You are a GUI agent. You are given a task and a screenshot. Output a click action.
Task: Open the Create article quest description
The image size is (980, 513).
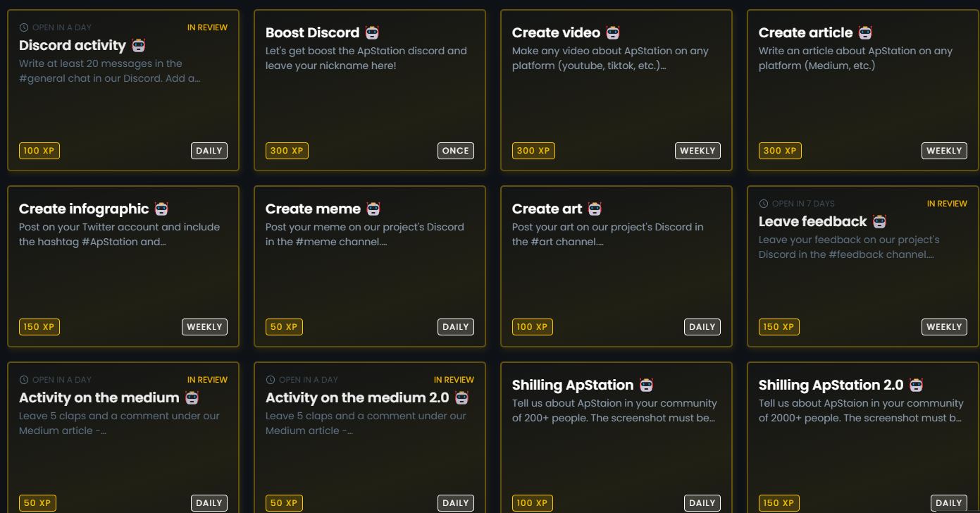click(x=855, y=58)
